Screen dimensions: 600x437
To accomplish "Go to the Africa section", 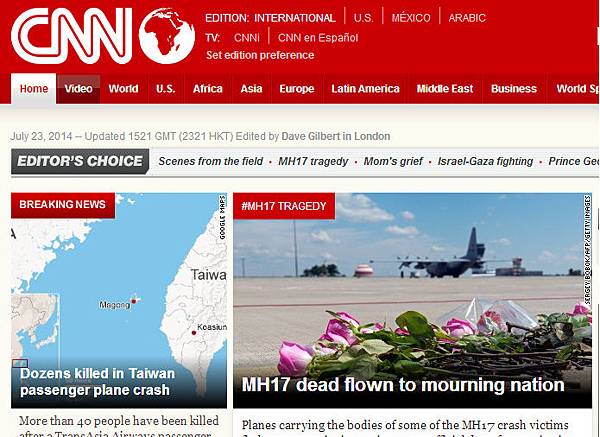I will [x=208, y=89].
